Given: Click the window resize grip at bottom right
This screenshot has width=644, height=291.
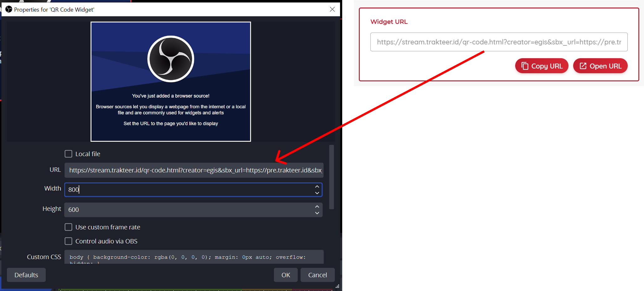Looking at the screenshot, I should 338,286.
